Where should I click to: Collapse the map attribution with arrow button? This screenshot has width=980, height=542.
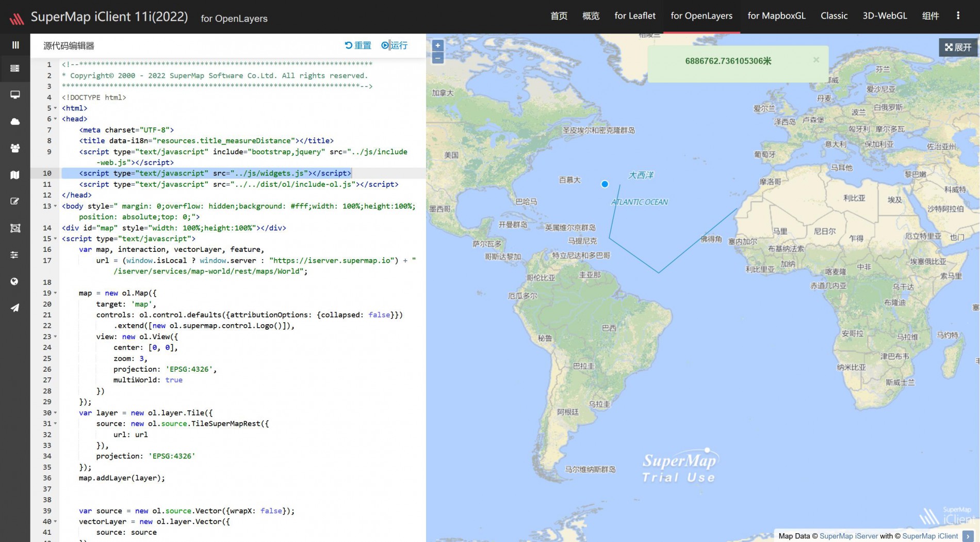(968, 536)
